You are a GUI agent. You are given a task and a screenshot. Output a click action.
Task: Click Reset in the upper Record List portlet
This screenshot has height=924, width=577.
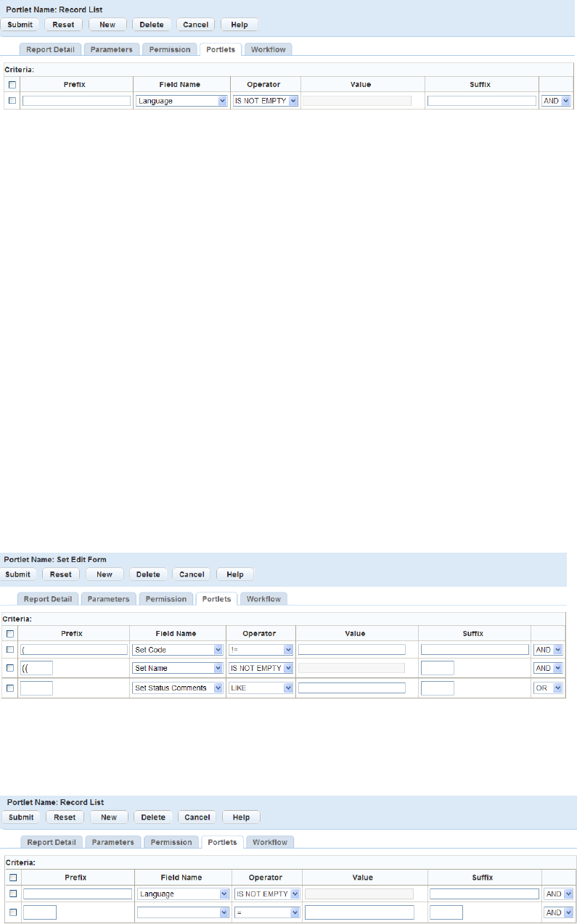pos(63,25)
